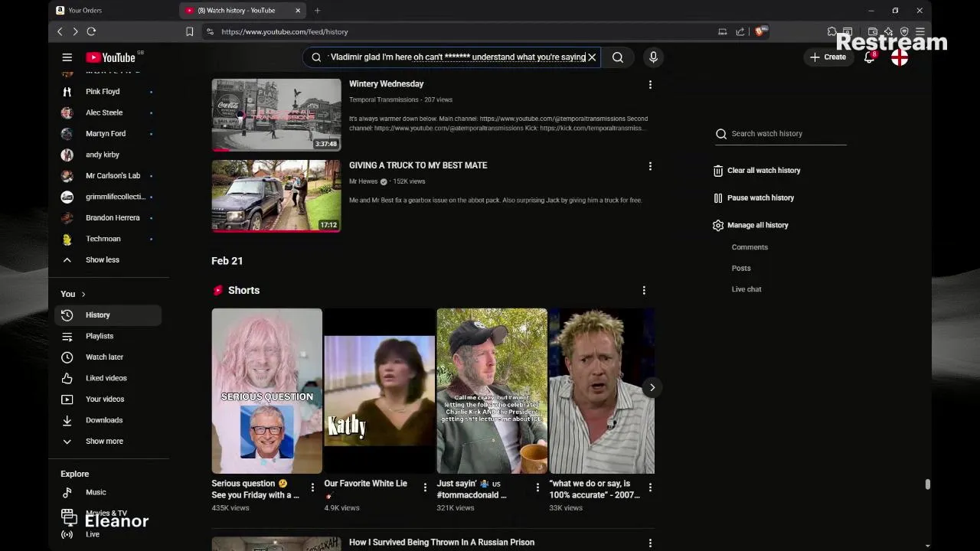Open the Temporal Transmissions channel link
The height and width of the screenshot is (551, 980).
[x=384, y=99]
